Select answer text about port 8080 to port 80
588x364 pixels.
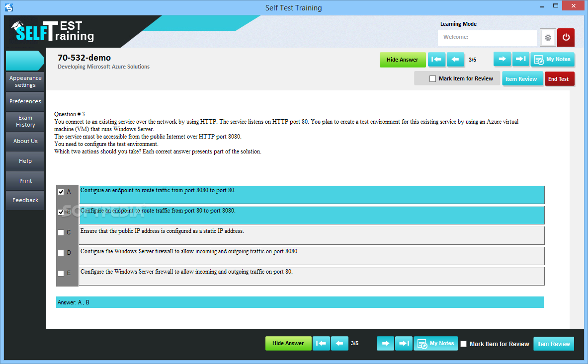click(312, 195)
